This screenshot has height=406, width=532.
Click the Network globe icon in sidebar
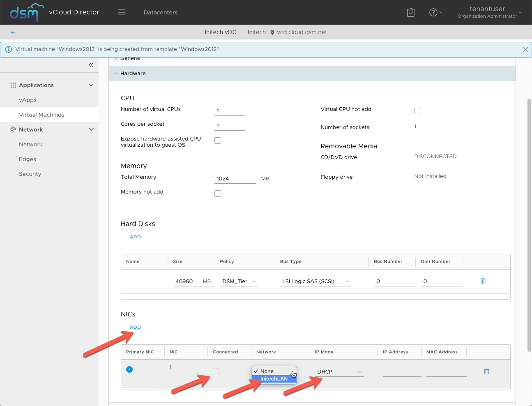coord(13,129)
